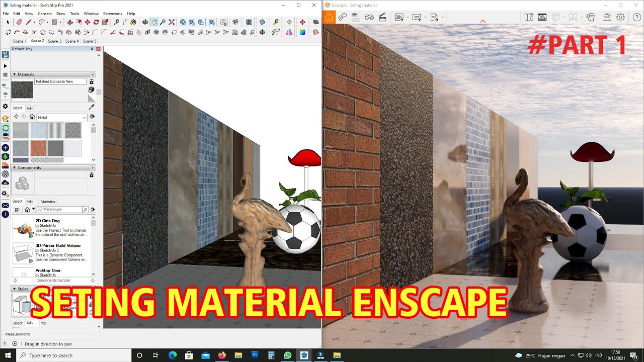Click the Enscape start renderer side icon
The image size is (644, 362).
(6, 119)
